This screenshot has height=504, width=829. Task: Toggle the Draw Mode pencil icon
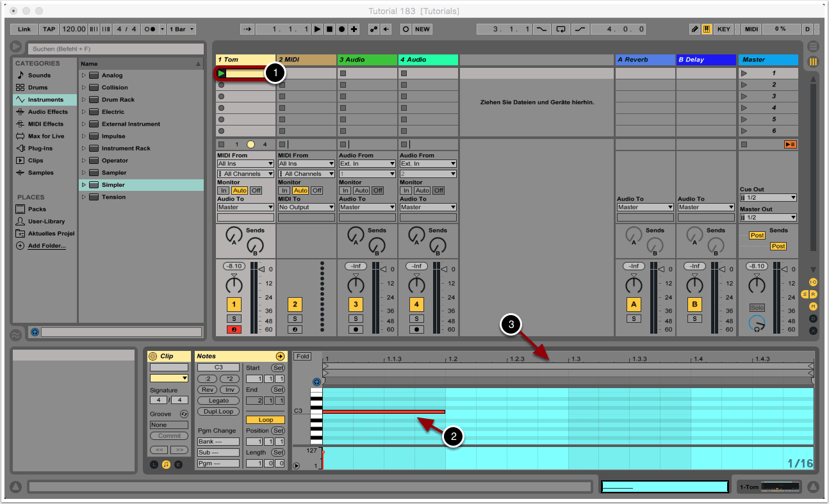pos(695,29)
